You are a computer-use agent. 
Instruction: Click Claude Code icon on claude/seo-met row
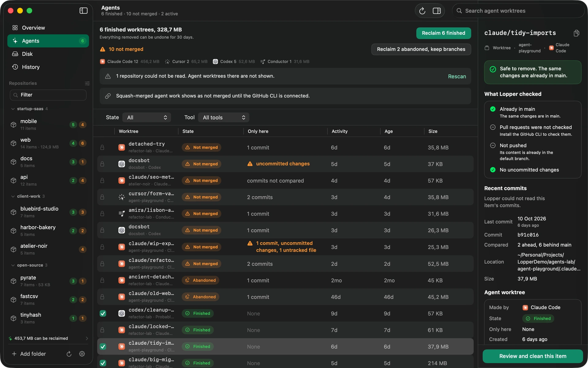point(122,181)
